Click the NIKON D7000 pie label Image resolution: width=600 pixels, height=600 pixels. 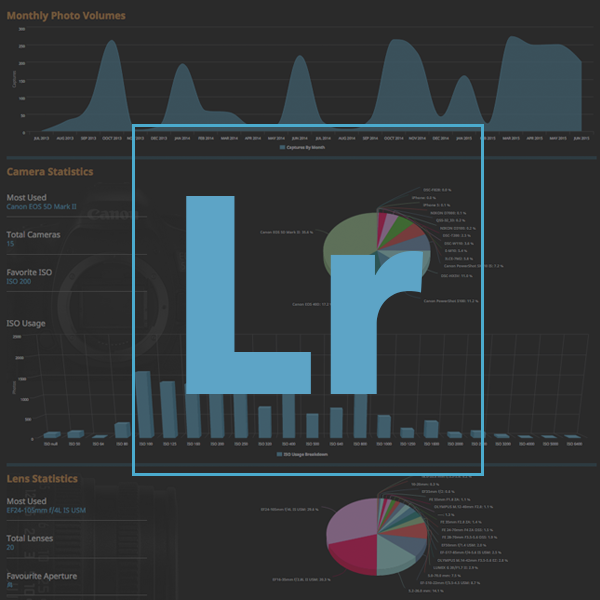pos(448,213)
